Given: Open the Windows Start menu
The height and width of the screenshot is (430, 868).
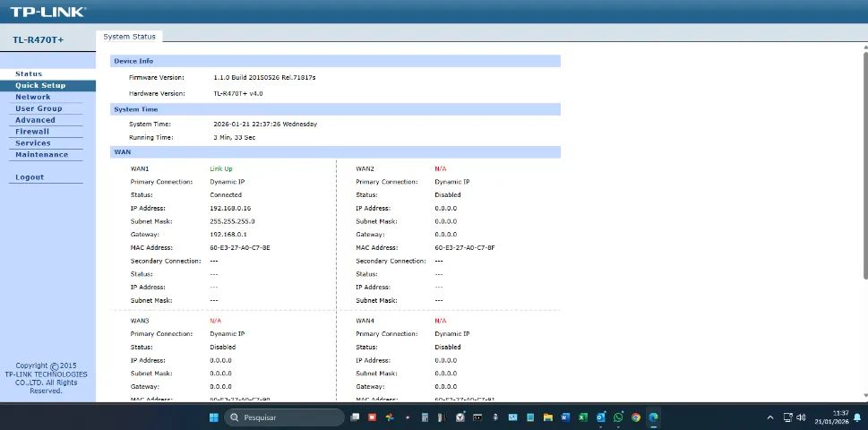Looking at the screenshot, I should point(214,417).
